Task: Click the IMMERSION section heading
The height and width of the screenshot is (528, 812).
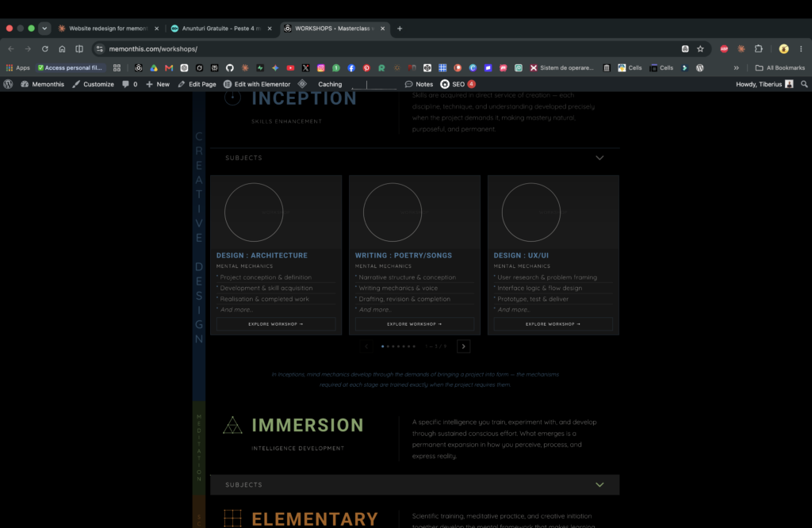Action: coord(308,425)
